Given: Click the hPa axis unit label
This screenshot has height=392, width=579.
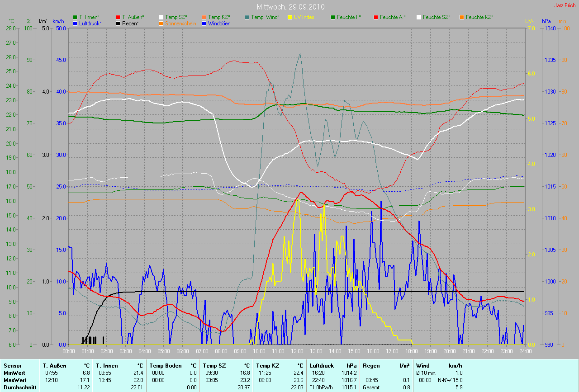Looking at the screenshot, I should pyautogui.click(x=546, y=21).
